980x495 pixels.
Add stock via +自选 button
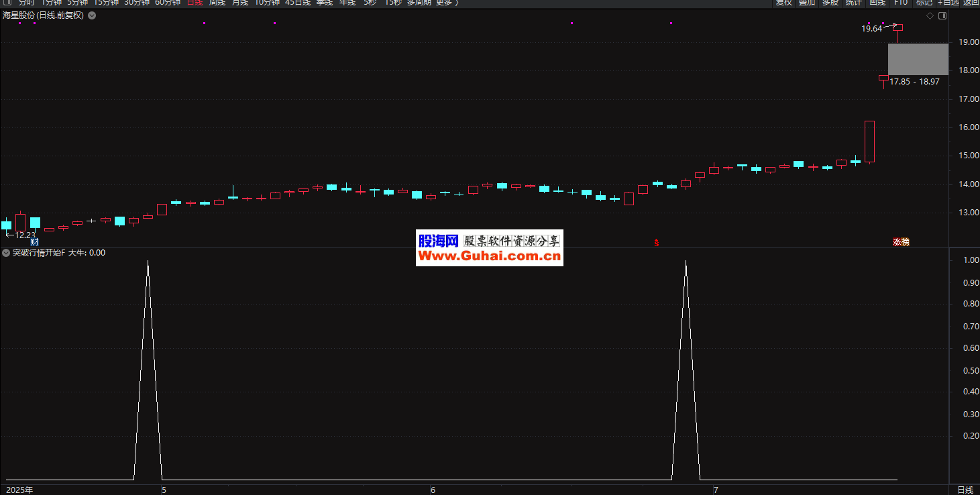tap(948, 3)
